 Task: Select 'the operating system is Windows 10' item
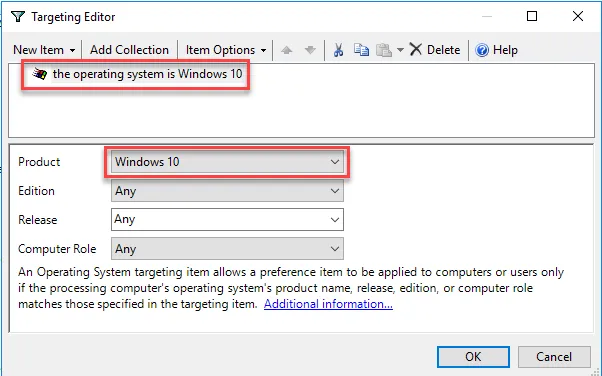[x=147, y=74]
